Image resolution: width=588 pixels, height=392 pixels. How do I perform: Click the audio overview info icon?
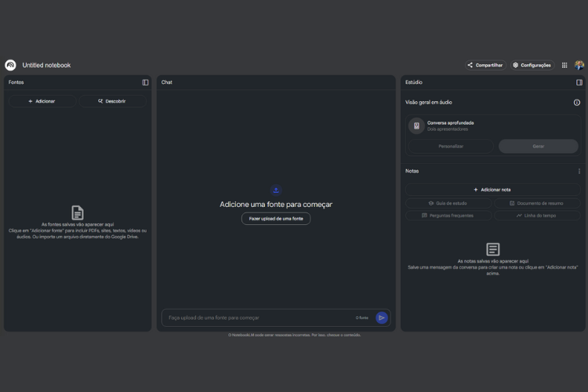(x=577, y=102)
